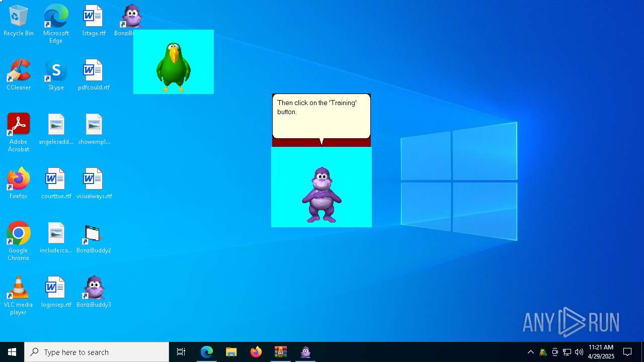The width and height of the screenshot is (644, 362).
Task: Select the Skype desktop shortcut
Action: click(x=56, y=75)
